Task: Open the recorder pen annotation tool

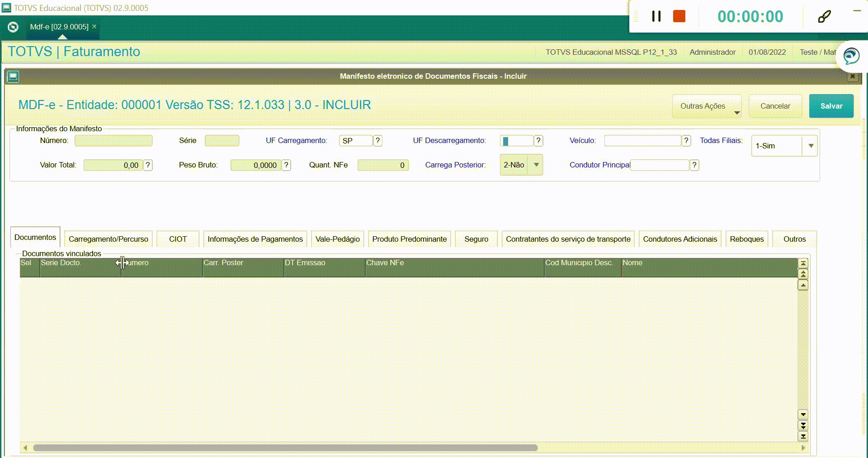Action: pos(824,17)
